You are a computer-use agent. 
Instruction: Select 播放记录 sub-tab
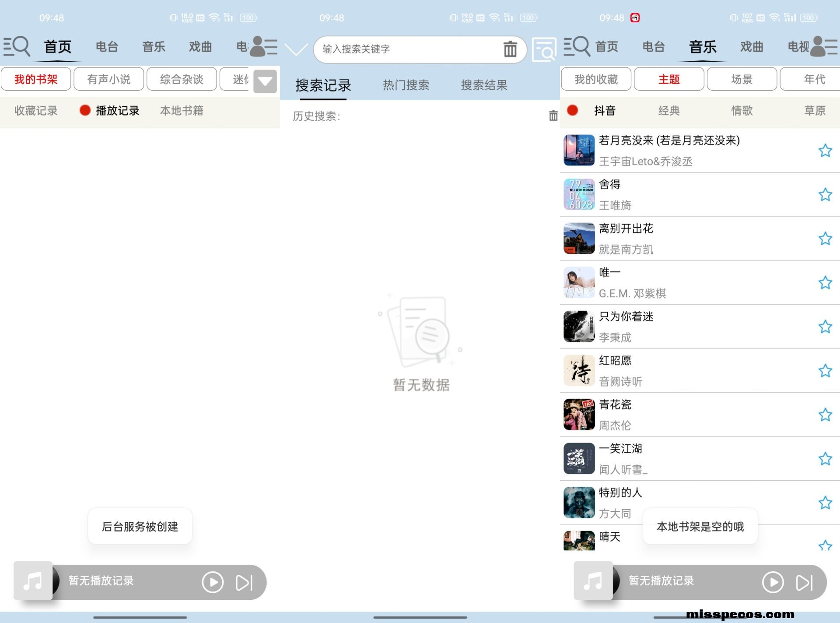[117, 111]
